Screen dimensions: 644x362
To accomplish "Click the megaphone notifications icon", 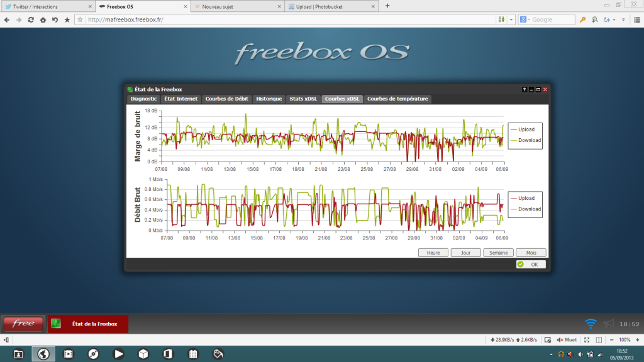I will coord(609,324).
